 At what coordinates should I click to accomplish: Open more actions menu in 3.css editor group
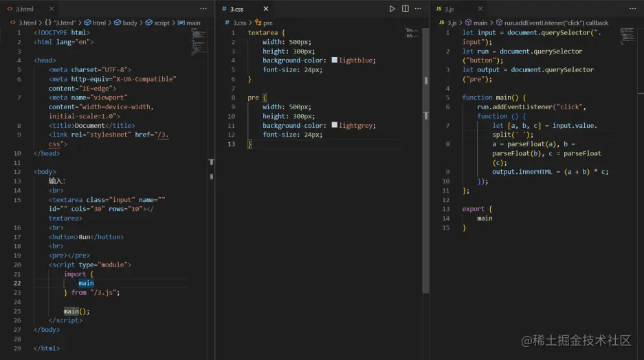tap(418, 9)
